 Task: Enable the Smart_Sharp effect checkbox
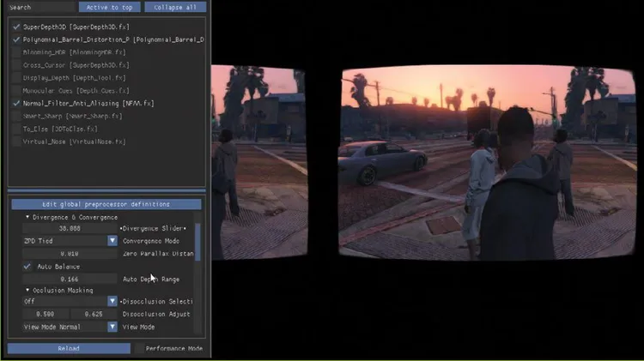coord(16,116)
